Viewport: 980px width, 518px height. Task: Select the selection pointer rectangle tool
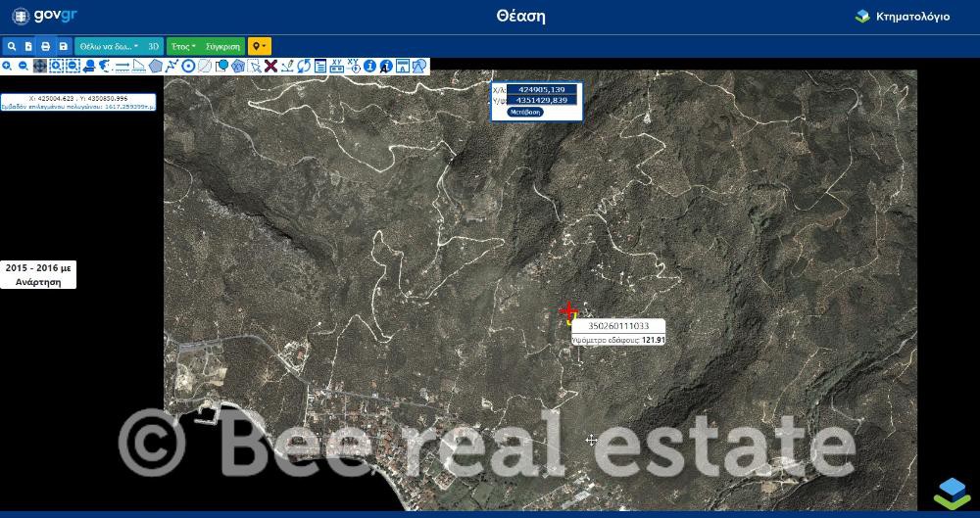255,67
